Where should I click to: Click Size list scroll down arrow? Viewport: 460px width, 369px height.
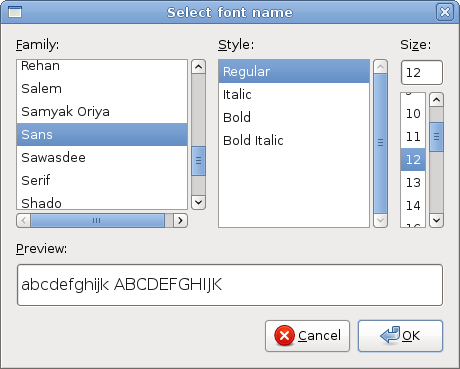tap(436, 220)
